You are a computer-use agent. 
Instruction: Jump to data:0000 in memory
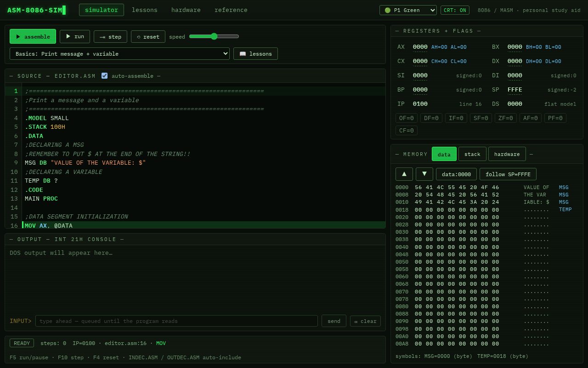tap(456, 174)
